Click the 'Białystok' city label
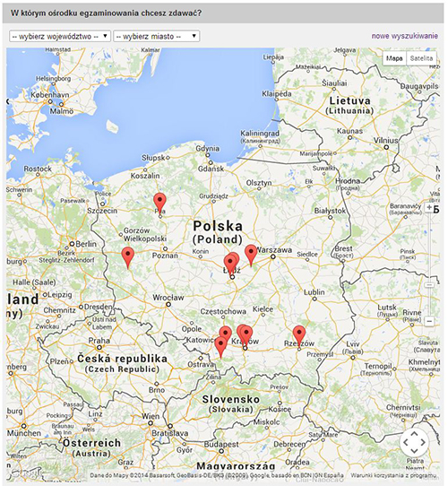The width and height of the screenshot is (448, 486). (330, 211)
